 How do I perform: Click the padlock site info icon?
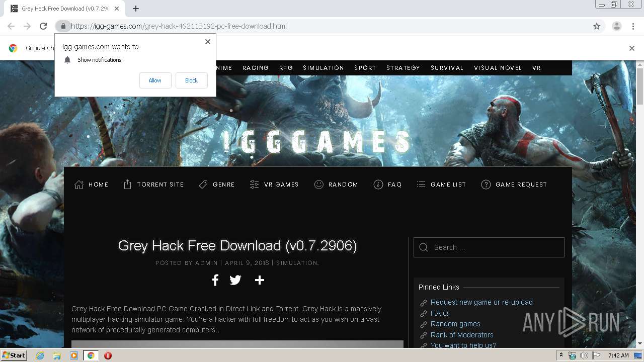pos(63,26)
